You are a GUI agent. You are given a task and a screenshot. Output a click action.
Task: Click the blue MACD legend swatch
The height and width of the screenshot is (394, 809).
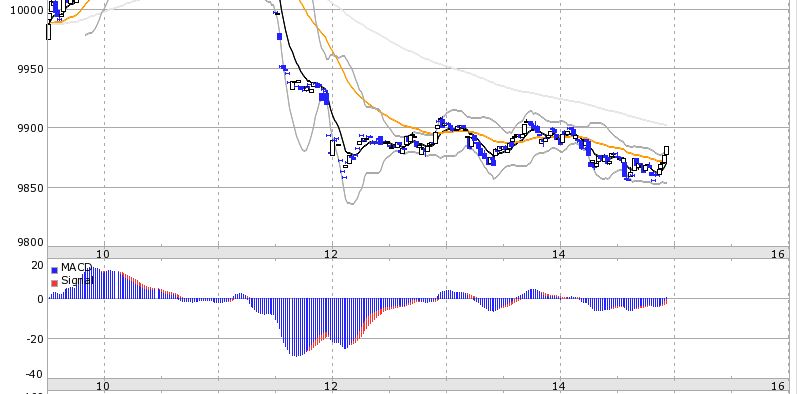pos(55,270)
